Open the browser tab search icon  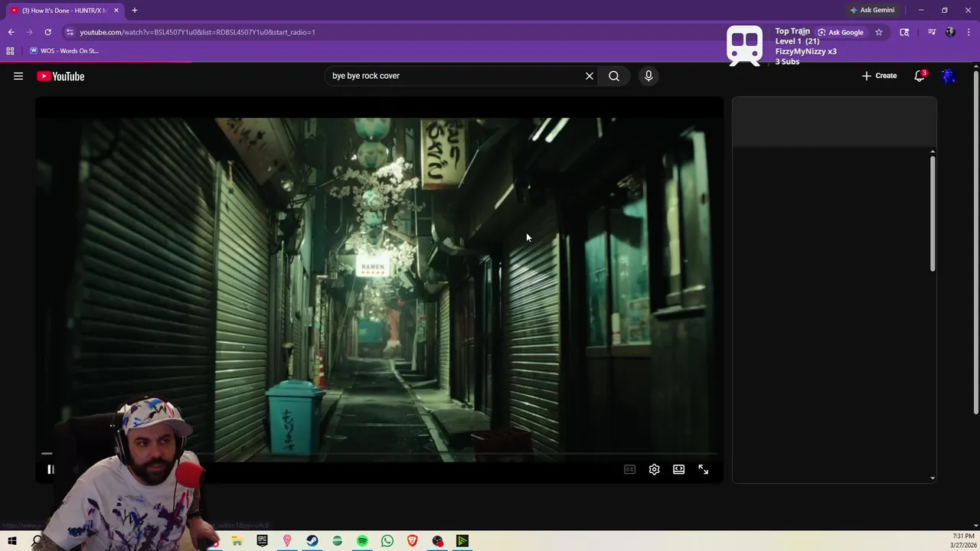[904, 32]
